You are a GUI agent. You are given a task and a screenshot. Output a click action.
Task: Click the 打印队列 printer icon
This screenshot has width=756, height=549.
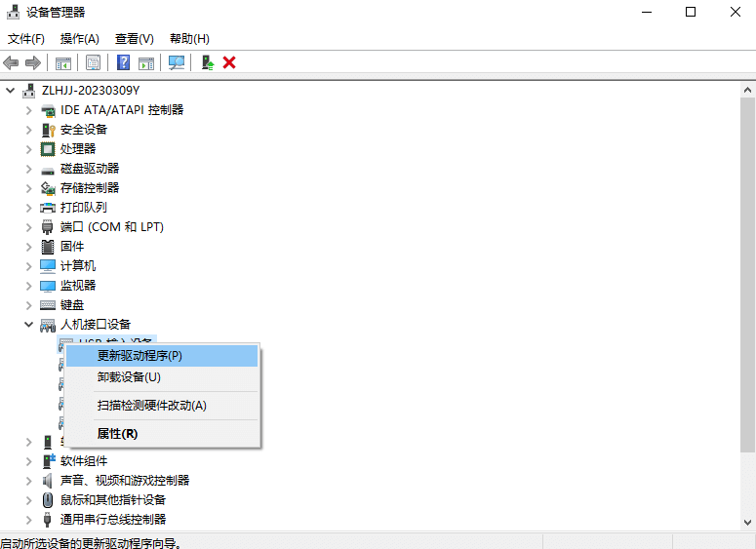point(48,208)
